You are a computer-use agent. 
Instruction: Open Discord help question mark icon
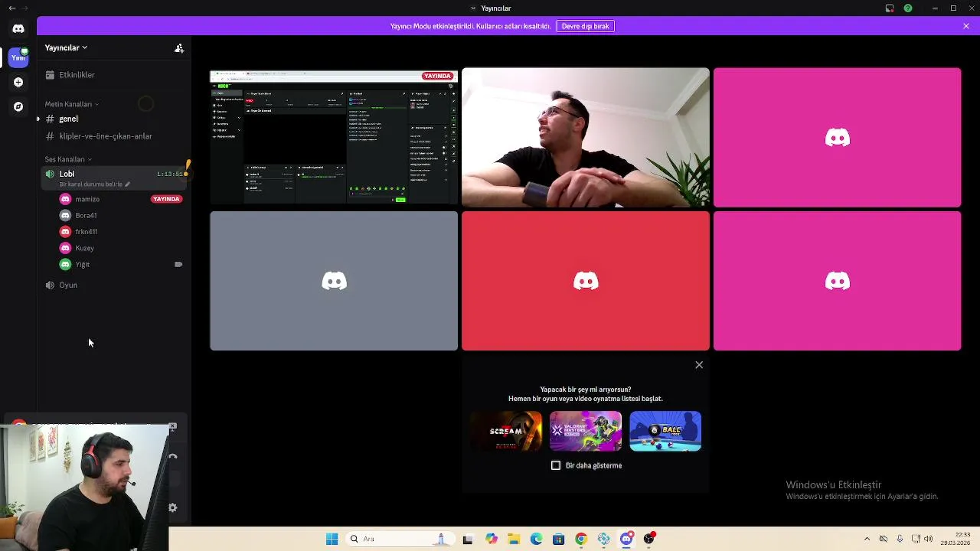(908, 8)
